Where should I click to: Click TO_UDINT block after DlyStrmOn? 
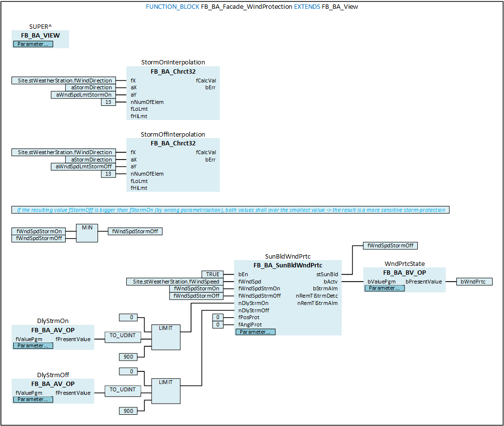point(123,337)
